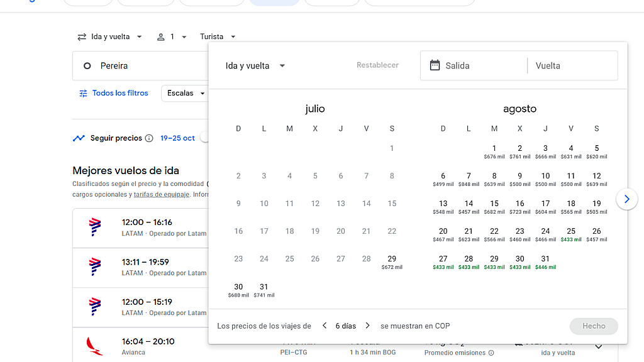Viewport: 644px width, 362px height.
Task: Click the price tracking graph icon
Action: pos(79,138)
